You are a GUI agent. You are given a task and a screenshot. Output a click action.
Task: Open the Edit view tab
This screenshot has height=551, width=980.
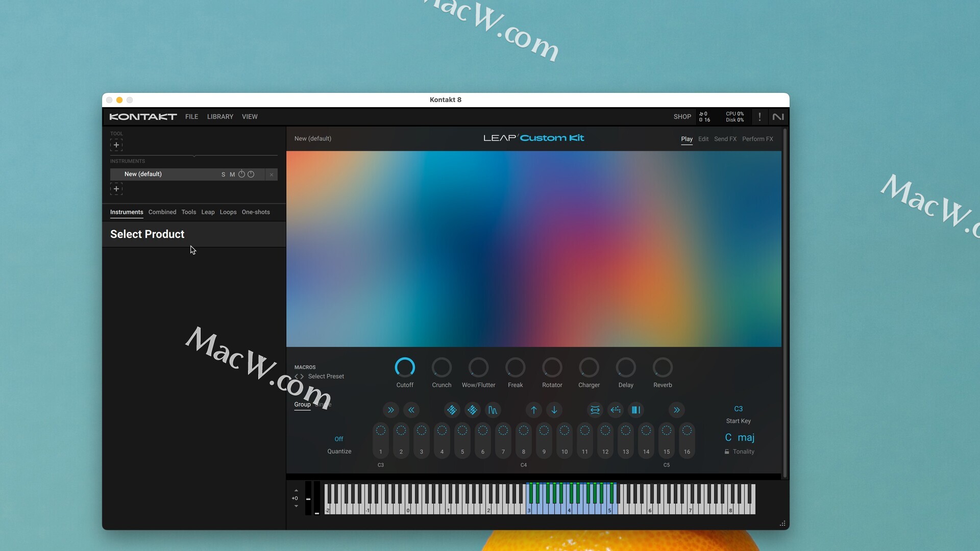703,139
